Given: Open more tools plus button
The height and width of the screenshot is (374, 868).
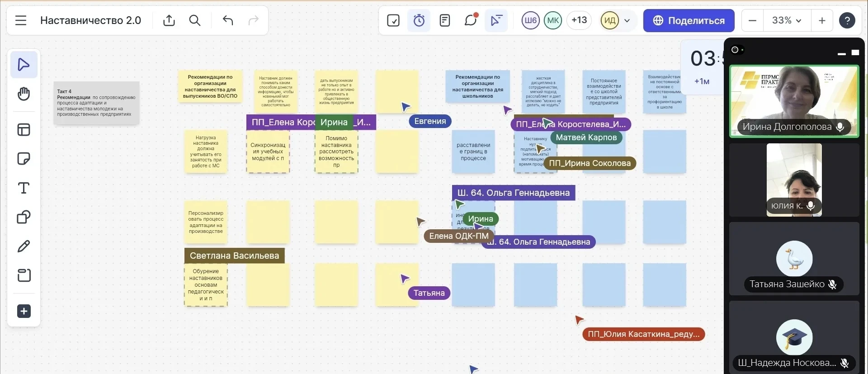Looking at the screenshot, I should [24, 311].
